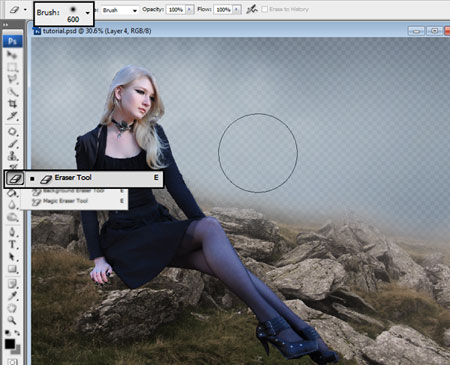Image resolution: width=450 pixels, height=365 pixels.
Task: Click the black foreground color swatch
Action: (x=10, y=344)
